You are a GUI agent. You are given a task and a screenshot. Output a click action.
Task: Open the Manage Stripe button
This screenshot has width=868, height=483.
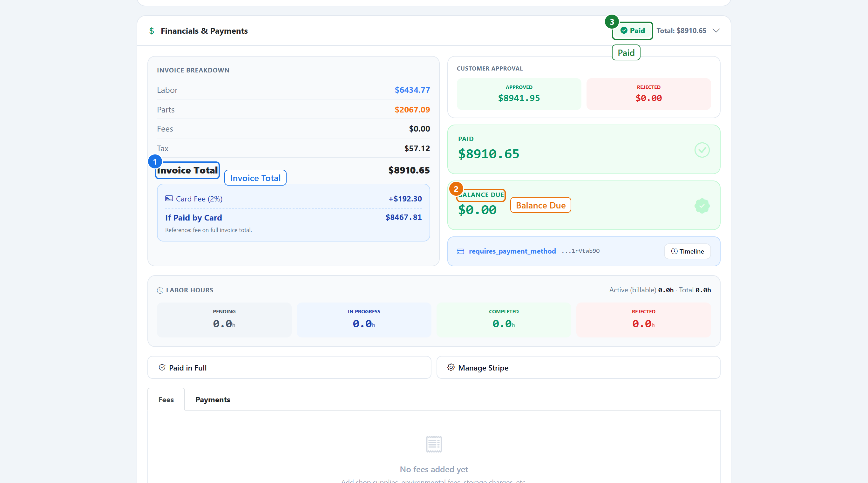[x=578, y=367]
